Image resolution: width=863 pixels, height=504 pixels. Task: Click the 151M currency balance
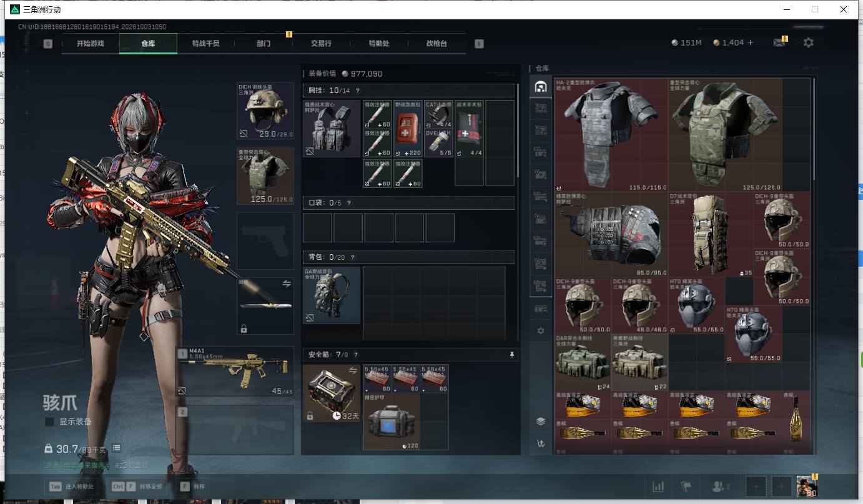[x=686, y=42]
